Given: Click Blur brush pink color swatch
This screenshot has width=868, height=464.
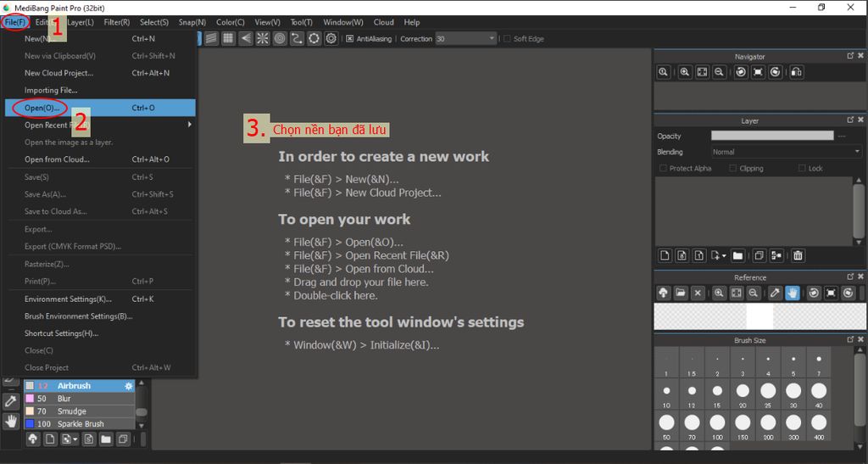Looking at the screenshot, I should pyautogui.click(x=30, y=399).
